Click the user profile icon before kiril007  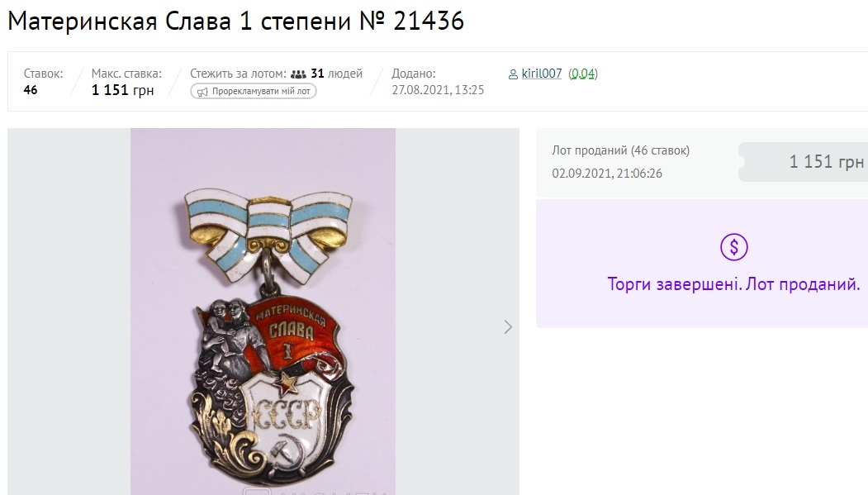(x=513, y=74)
